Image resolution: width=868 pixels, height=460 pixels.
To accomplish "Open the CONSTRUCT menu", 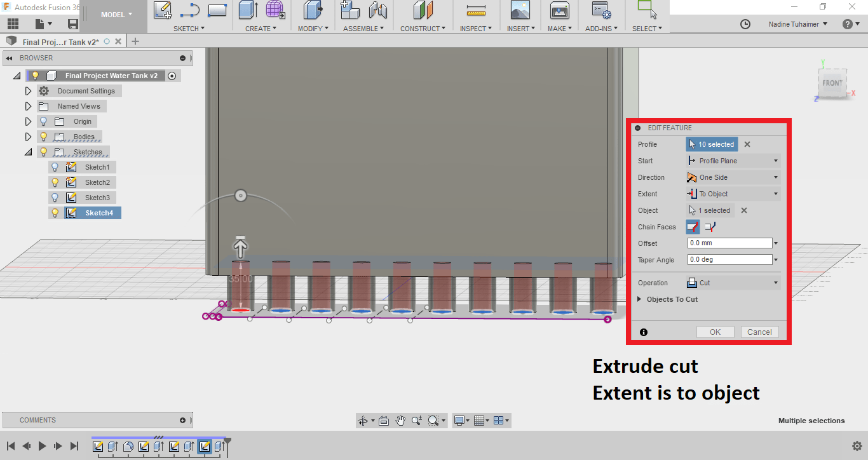I will point(423,29).
